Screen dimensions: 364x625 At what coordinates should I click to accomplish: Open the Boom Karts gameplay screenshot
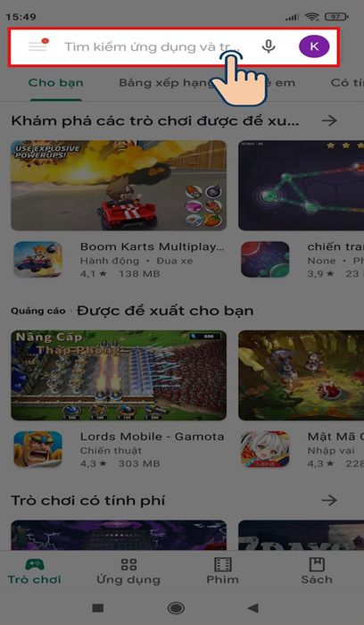click(x=119, y=186)
